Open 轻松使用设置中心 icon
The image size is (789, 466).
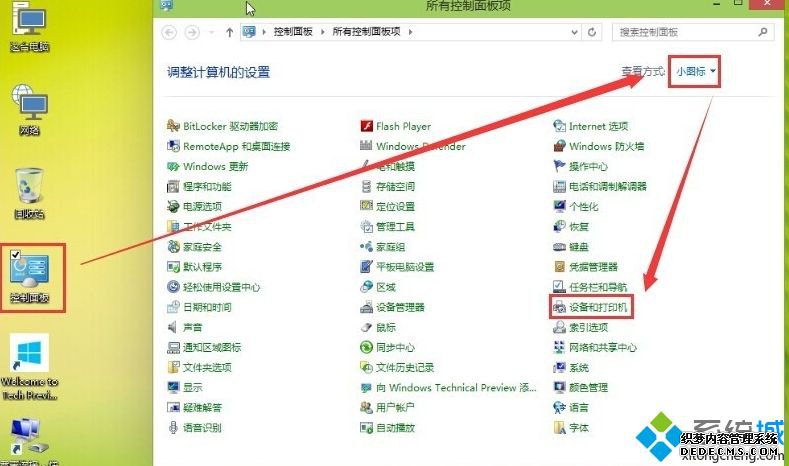click(x=173, y=287)
